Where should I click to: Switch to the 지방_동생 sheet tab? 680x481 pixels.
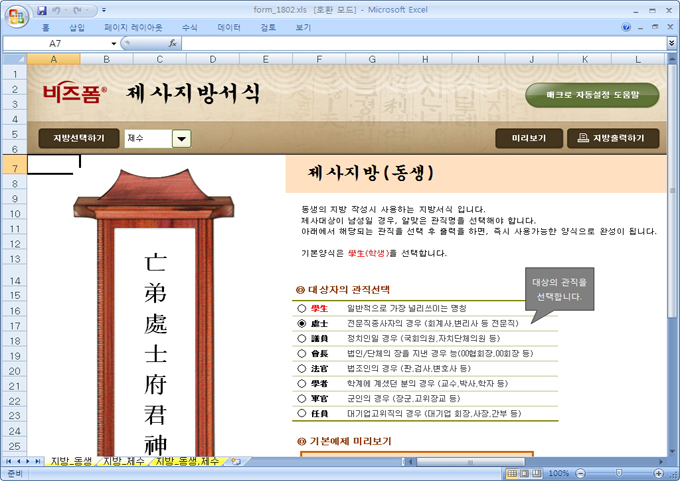click(x=71, y=461)
